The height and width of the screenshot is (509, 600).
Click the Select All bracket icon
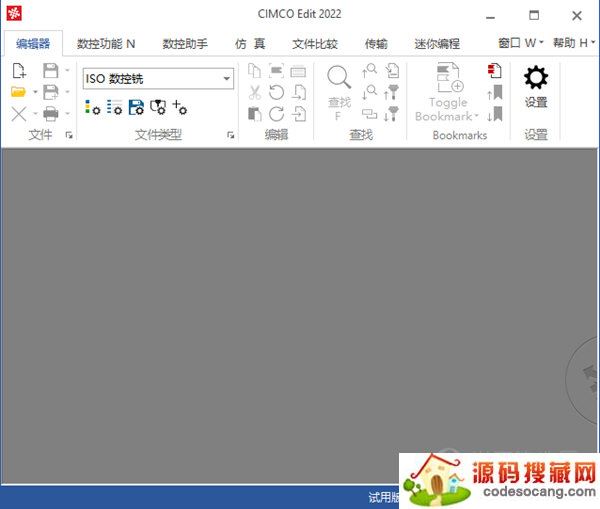pyautogui.click(x=276, y=71)
